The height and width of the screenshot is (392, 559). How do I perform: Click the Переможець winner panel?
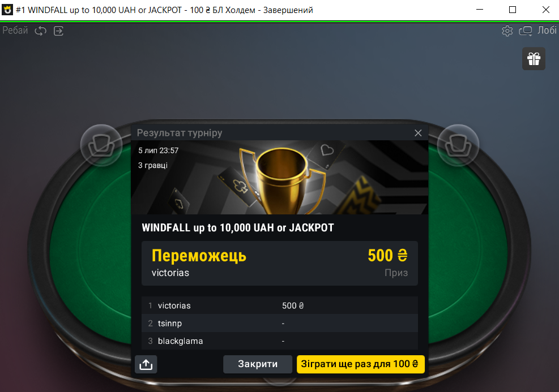[x=280, y=264]
